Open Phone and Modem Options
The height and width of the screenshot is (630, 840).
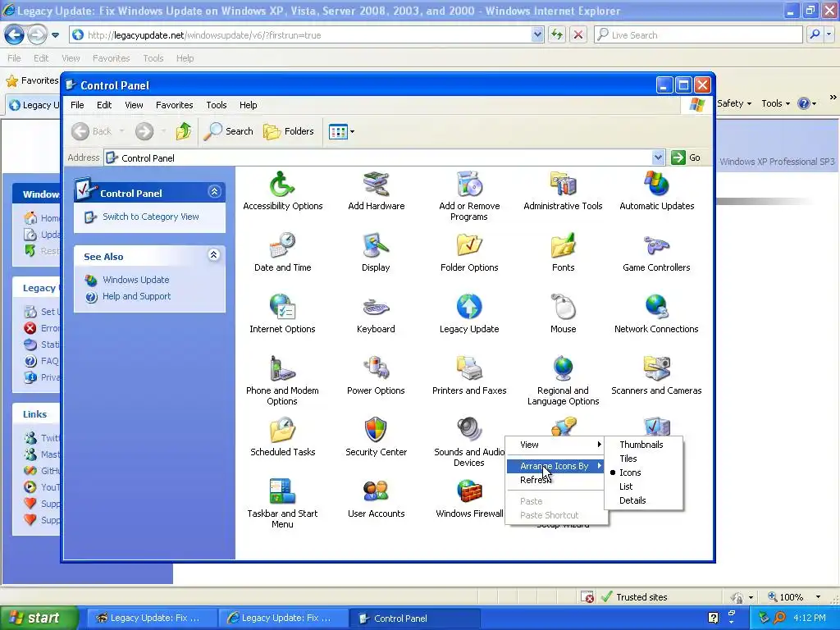pyautogui.click(x=282, y=381)
